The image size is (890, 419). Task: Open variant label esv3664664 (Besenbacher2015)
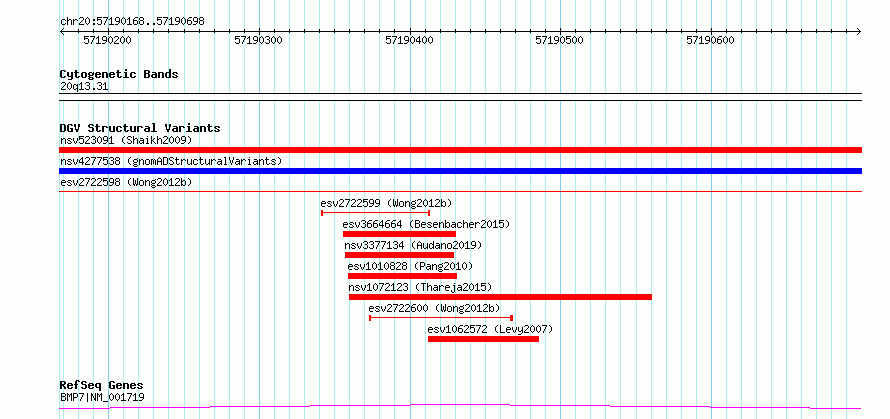click(426, 224)
